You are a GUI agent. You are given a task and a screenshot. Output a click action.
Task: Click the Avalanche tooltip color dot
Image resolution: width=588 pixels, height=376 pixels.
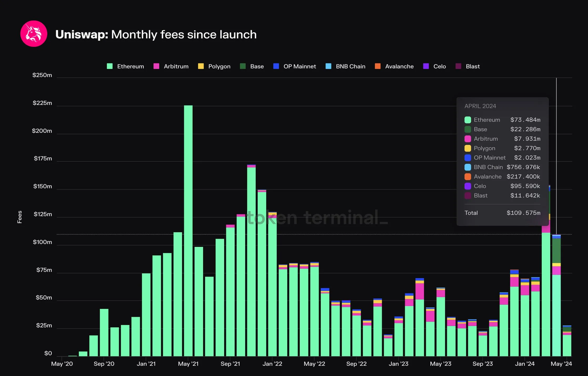point(468,177)
